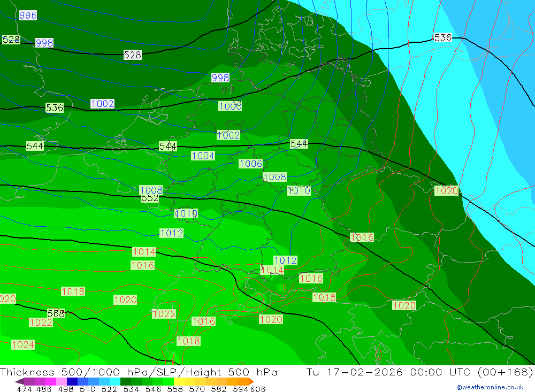Pick the cyan swatch in the color scale

(x=115, y=381)
